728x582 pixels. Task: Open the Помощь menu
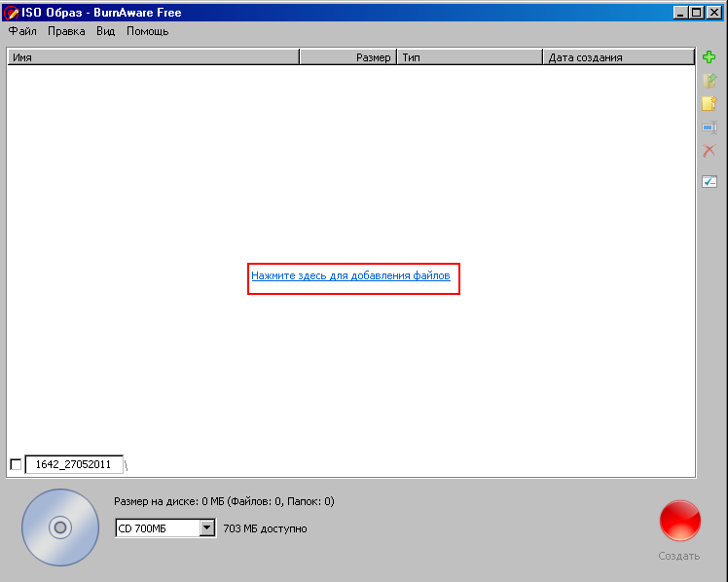coord(148,31)
